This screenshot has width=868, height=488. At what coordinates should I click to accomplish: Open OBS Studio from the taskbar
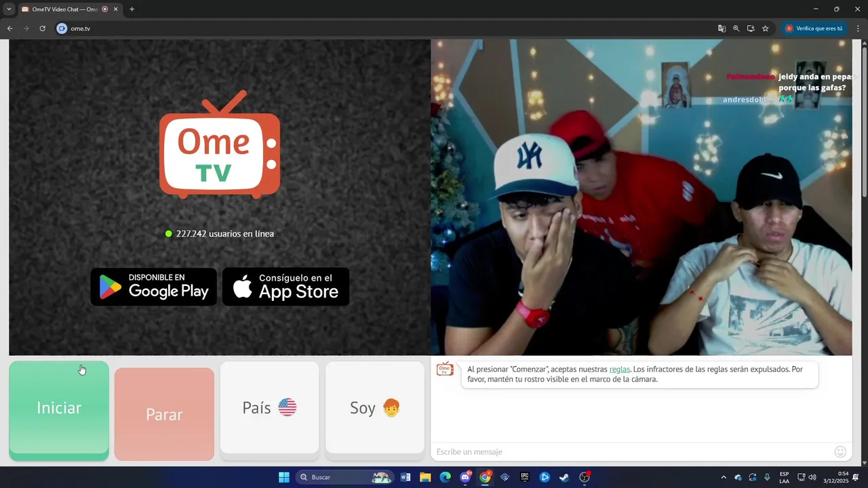click(x=585, y=477)
